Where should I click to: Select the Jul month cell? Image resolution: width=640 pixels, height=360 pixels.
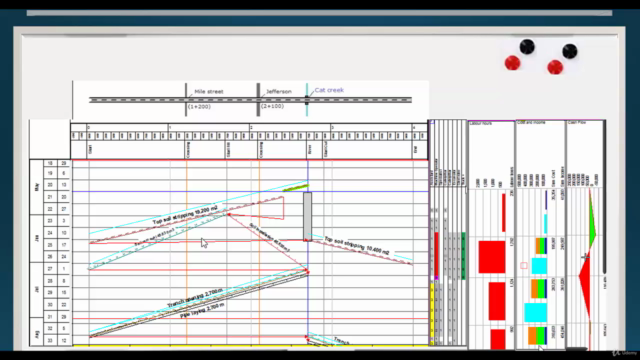(37, 290)
